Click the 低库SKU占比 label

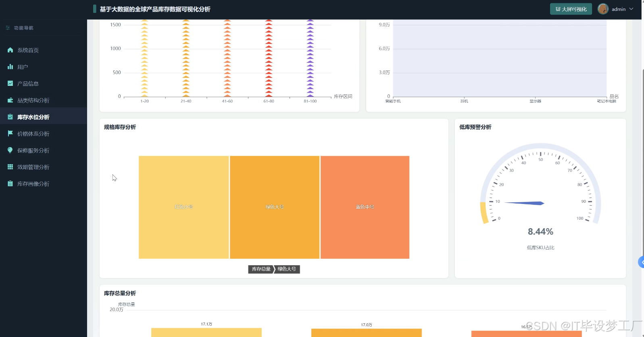[540, 248]
